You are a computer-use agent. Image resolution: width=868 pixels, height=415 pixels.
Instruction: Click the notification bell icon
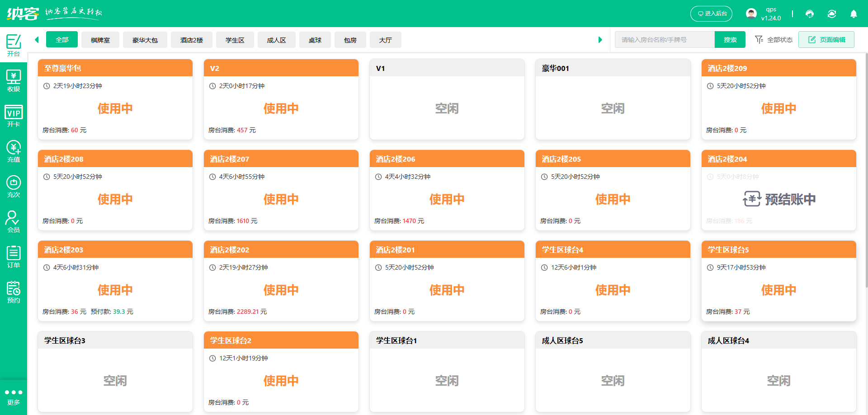point(854,14)
